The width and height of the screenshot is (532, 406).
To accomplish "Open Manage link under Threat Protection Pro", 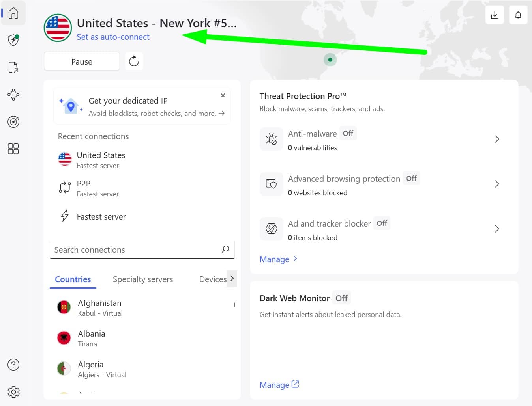I will click(x=279, y=259).
